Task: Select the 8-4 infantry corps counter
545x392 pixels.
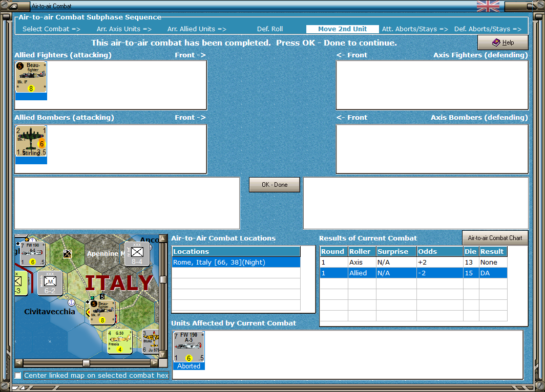Action: (137, 254)
